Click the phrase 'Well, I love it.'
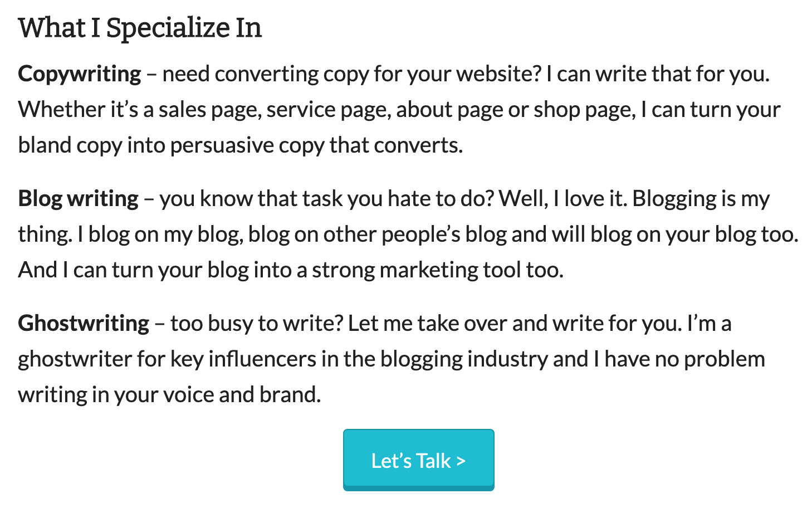 click(562, 198)
